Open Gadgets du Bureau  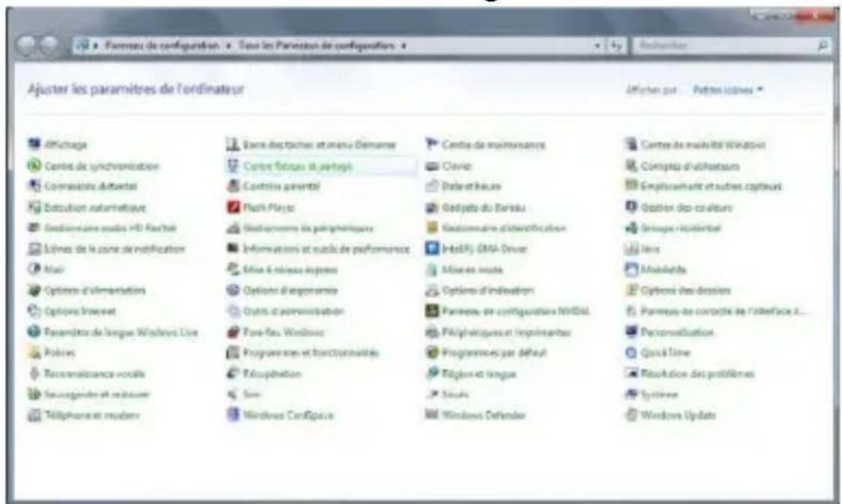(483, 207)
